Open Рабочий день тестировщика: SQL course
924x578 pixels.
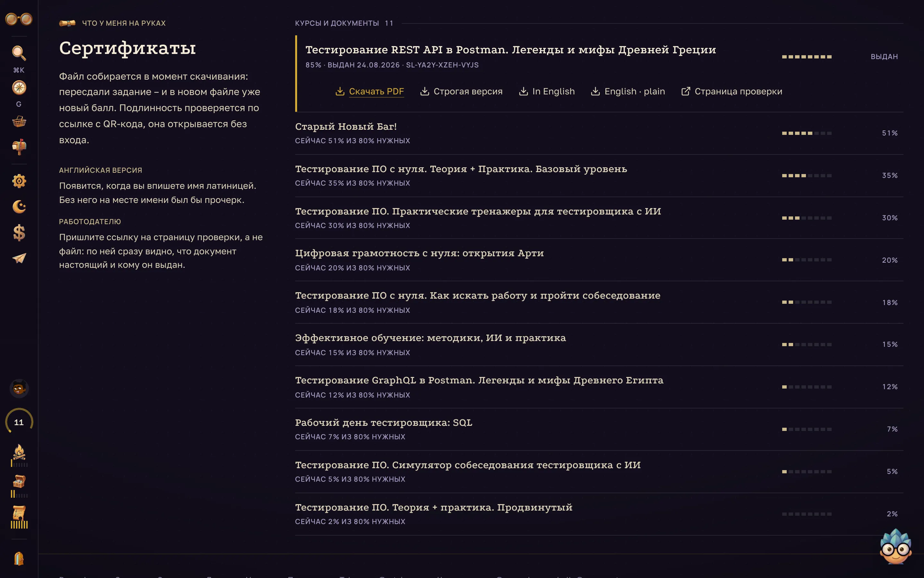tap(599, 429)
